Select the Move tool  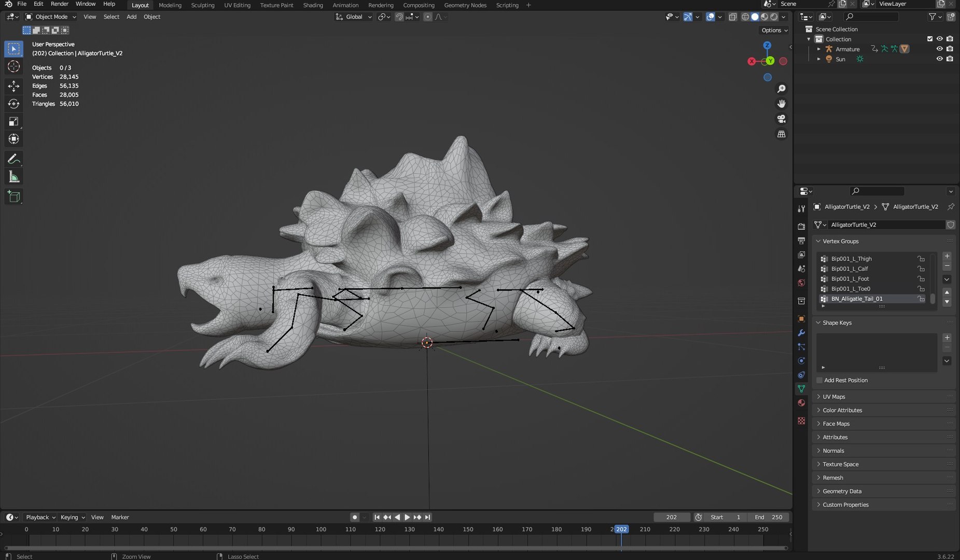coord(14,86)
